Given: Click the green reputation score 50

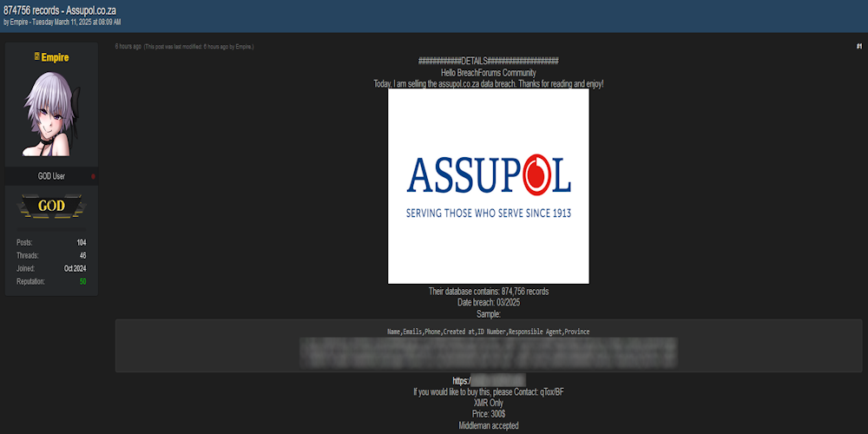Looking at the screenshot, I should (82, 282).
